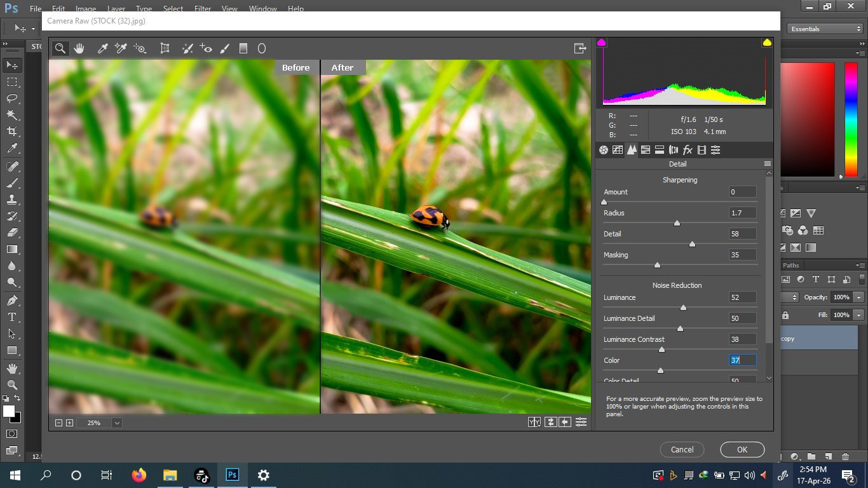Select the Zoom tool in Camera Raw toolbar
This screenshot has width=868, height=488.
coord(60,48)
